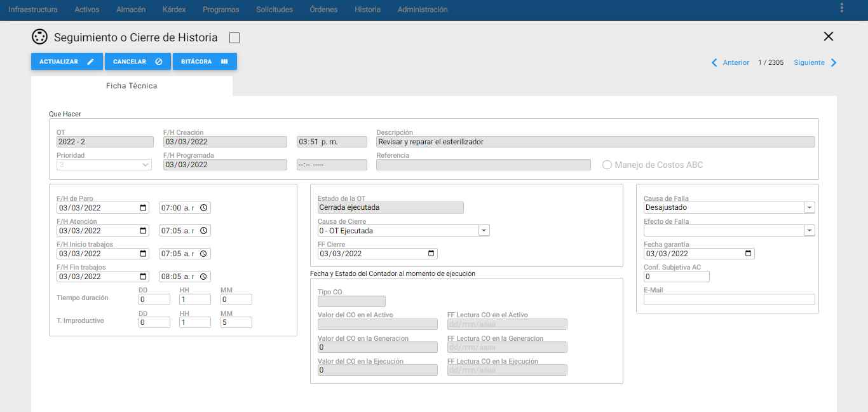Open the Historia menu
This screenshot has width=868, height=412.
pyautogui.click(x=367, y=10)
